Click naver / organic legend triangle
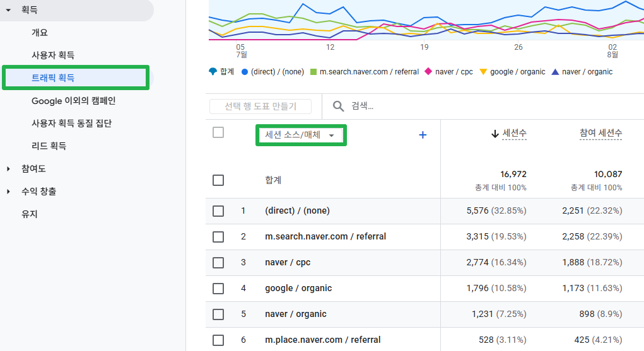 point(555,72)
